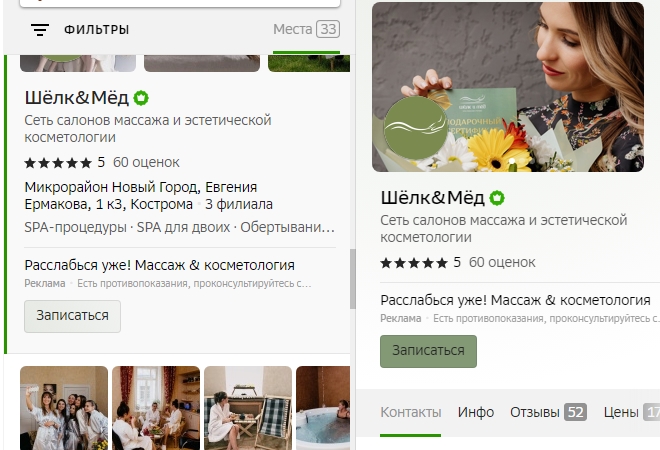Image resolution: width=660 pixels, height=450 pixels.
Task: Click the star rating in the detail panel
Action: coord(414,263)
